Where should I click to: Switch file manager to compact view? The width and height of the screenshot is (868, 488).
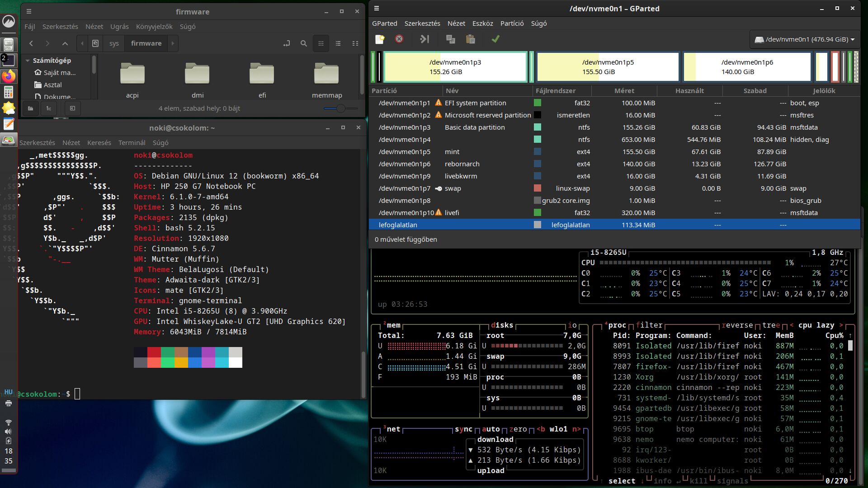pyautogui.click(x=355, y=43)
